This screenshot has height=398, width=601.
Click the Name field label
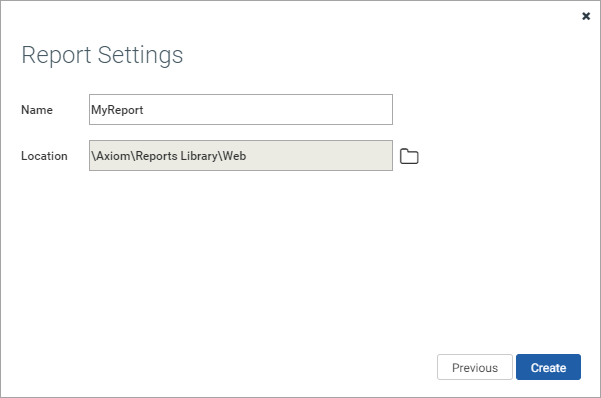click(37, 110)
